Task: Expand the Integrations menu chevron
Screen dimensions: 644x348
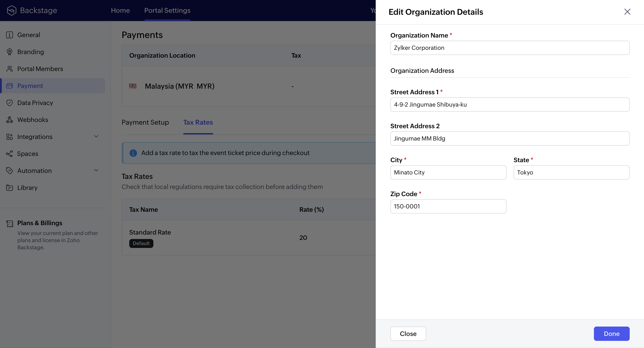Action: click(96, 136)
